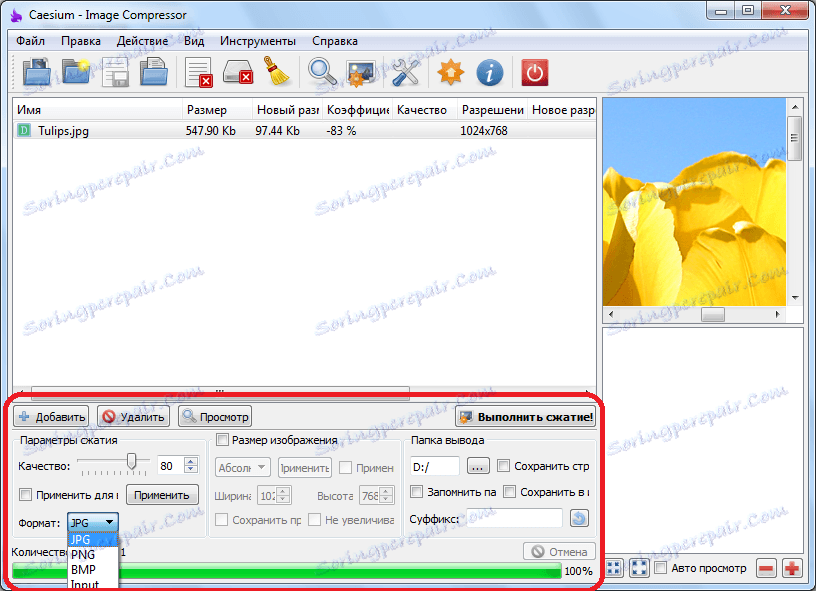Open the Справка menu
The image size is (816, 591).
(x=335, y=41)
